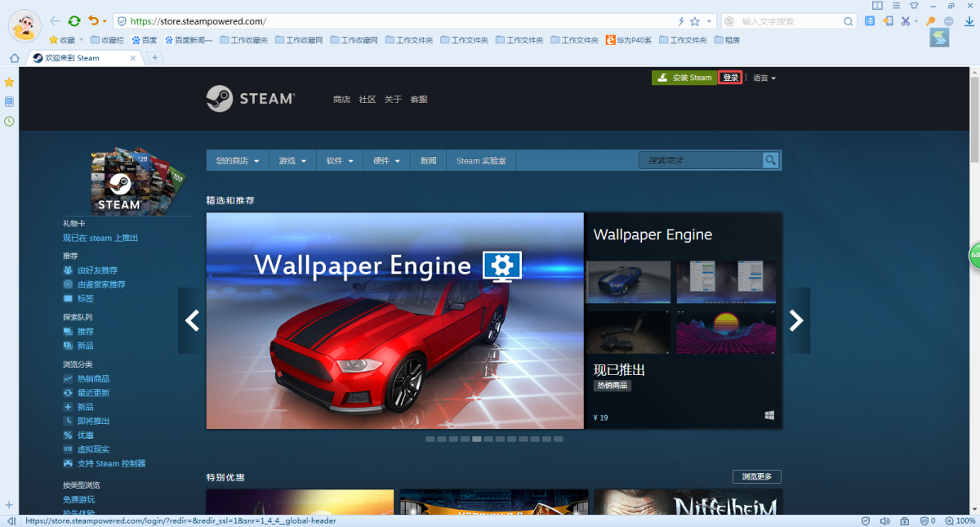
Task: Click the 安装 Steam button
Action: pyautogui.click(x=684, y=78)
